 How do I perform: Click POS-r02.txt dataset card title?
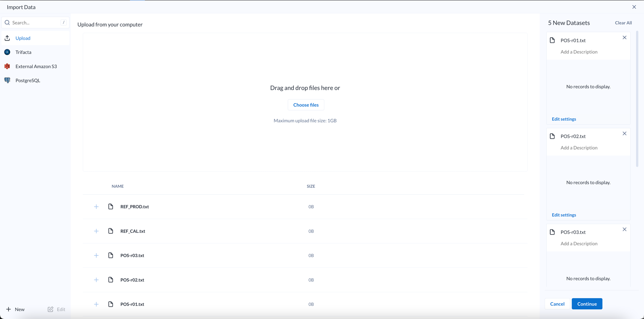pyautogui.click(x=573, y=137)
